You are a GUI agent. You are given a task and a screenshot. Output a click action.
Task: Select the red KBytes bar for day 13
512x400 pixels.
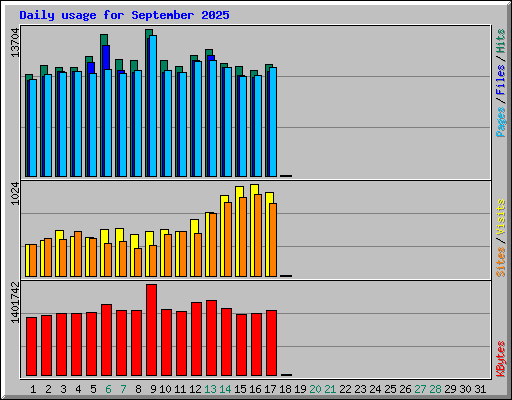pos(212,338)
